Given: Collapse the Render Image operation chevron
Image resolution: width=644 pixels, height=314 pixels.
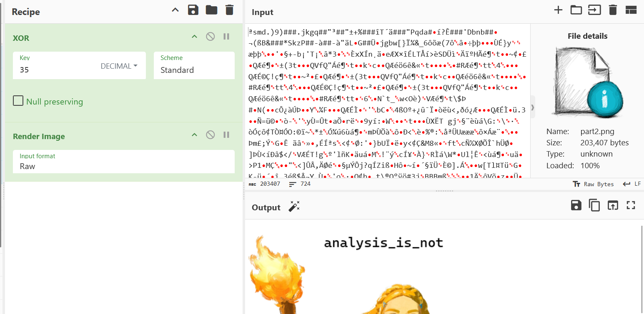Looking at the screenshot, I should coord(194,135).
